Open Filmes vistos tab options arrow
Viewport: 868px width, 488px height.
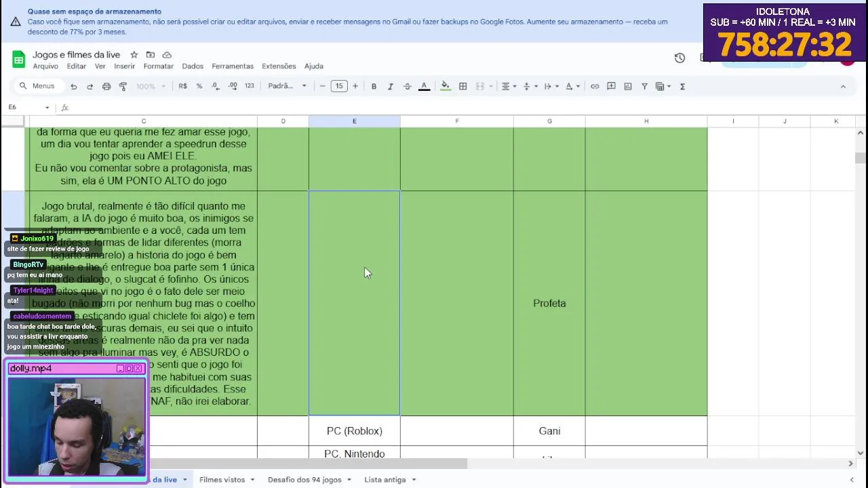click(252, 480)
